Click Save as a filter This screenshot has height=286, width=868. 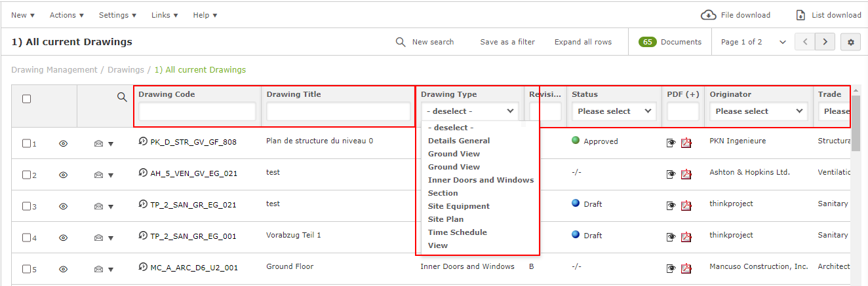tap(507, 42)
